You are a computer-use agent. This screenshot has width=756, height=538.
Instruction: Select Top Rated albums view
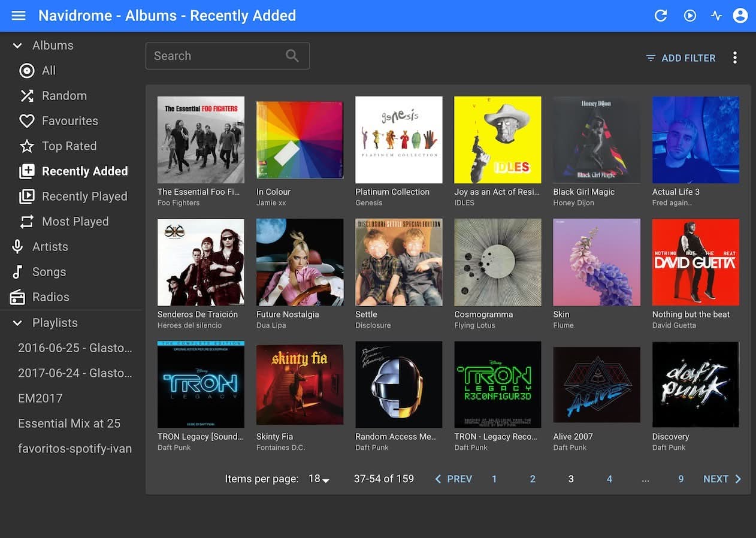[x=68, y=146]
